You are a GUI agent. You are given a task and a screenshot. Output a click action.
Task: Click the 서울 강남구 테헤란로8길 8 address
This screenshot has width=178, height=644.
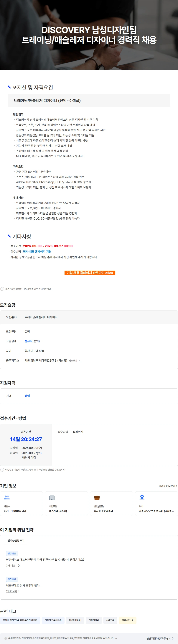tap(46, 360)
